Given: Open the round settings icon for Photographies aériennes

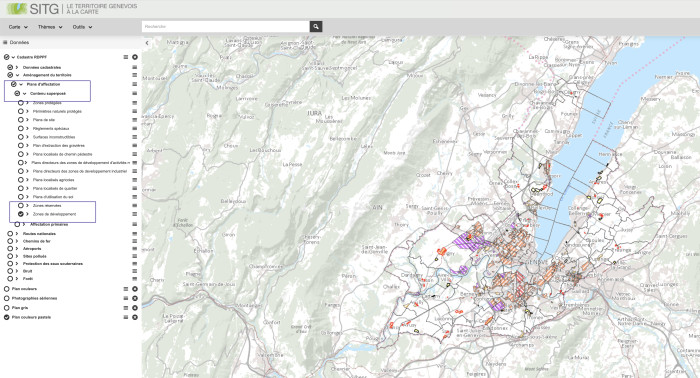Looking at the screenshot, I should (x=135, y=299).
